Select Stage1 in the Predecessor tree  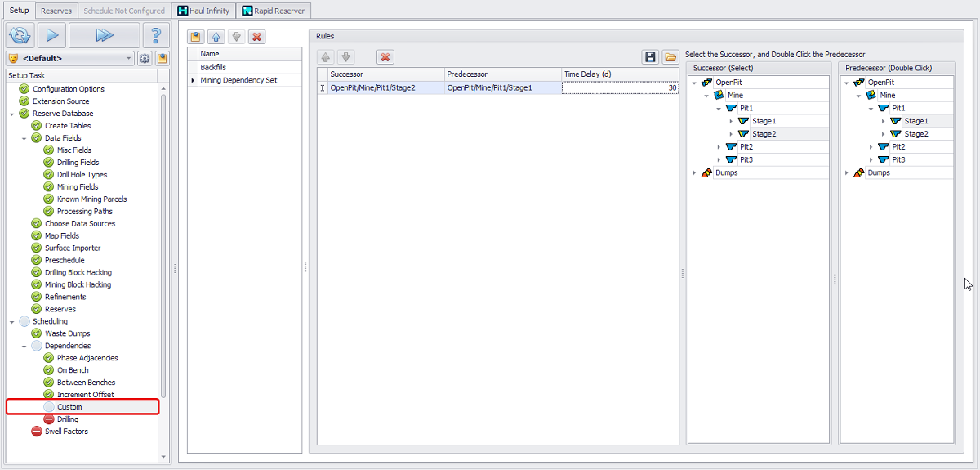click(917, 121)
